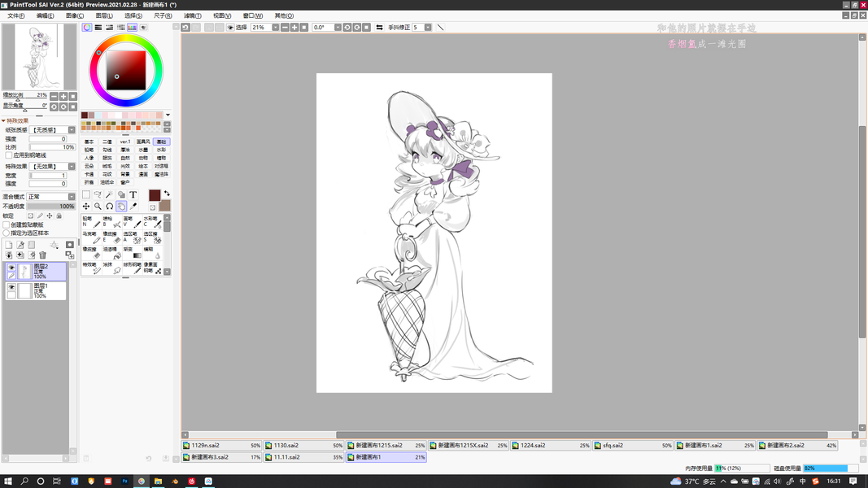The image size is (868, 488).
Task: Select brush group 水彩
Action: [x=161, y=150]
